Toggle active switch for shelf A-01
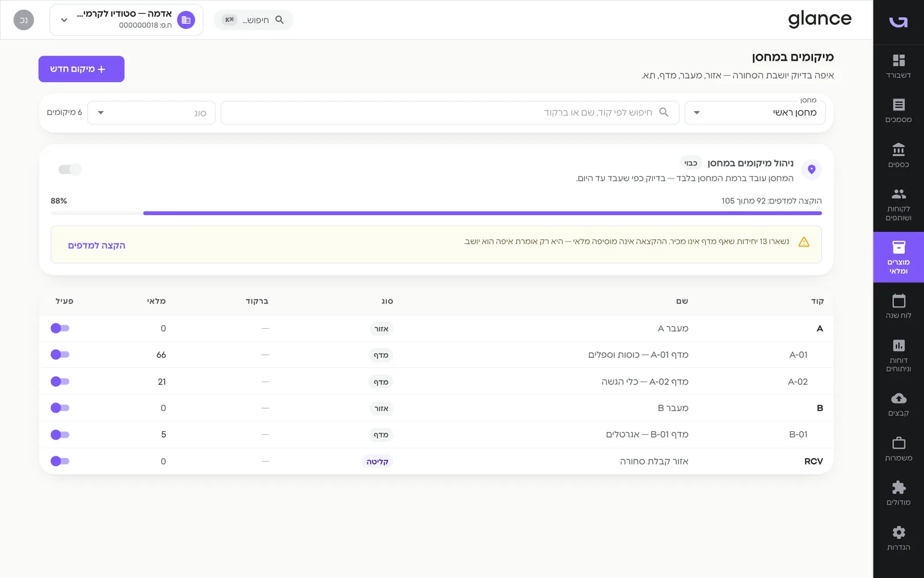This screenshot has height=578, width=924. [x=60, y=355]
